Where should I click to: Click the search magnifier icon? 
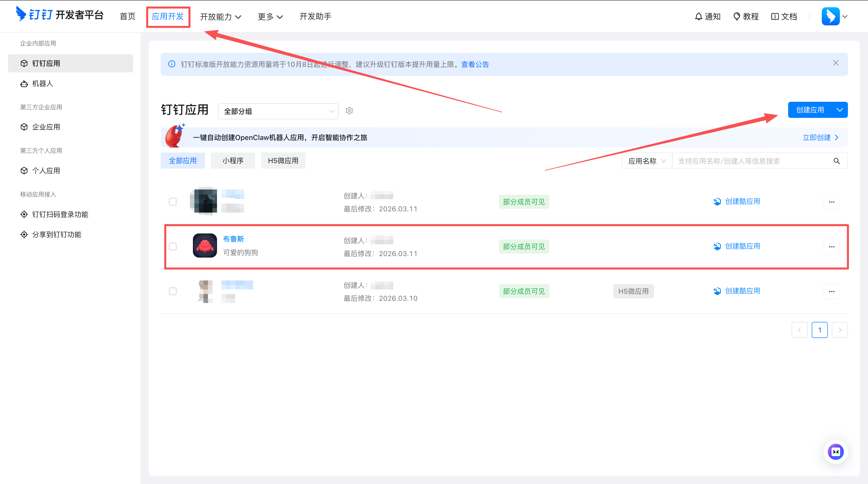(x=836, y=161)
